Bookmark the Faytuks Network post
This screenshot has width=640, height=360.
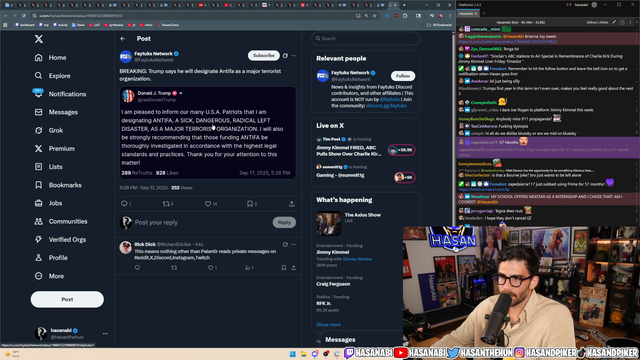coord(250,203)
